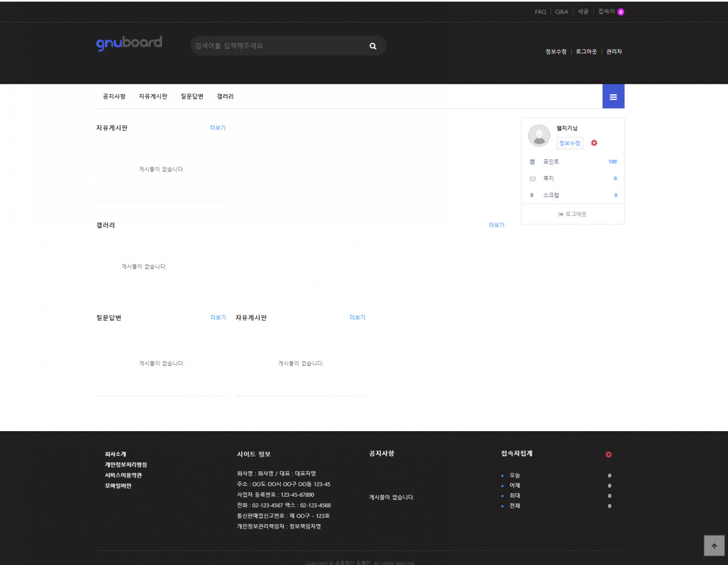Screen dimensions: 728x565
Task: Click the search magnifier icon
Action: click(373, 46)
